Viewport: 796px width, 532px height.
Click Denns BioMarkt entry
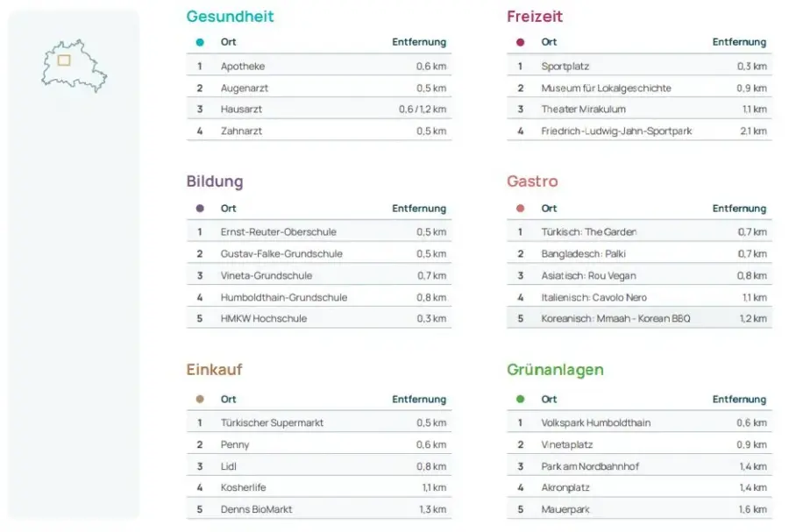point(256,509)
